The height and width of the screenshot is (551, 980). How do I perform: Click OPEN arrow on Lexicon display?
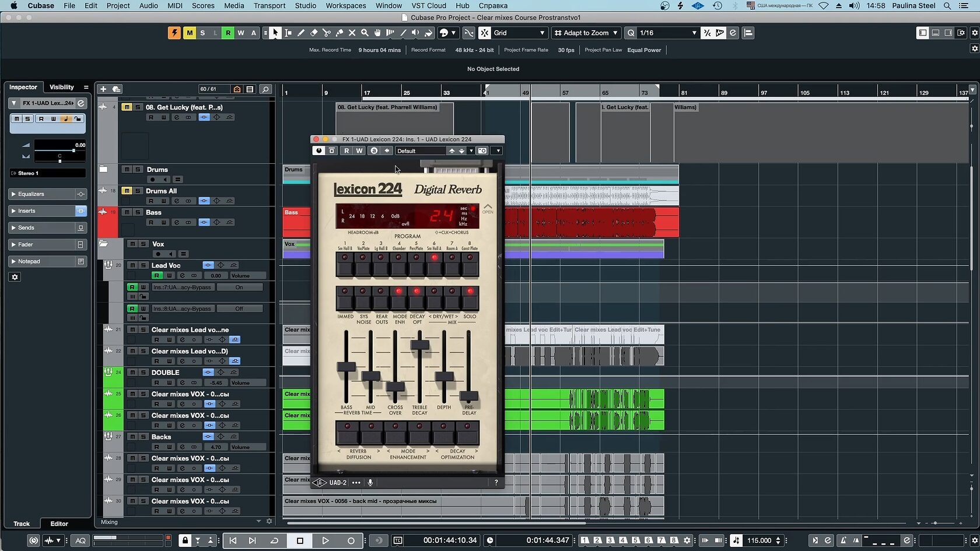(488, 209)
